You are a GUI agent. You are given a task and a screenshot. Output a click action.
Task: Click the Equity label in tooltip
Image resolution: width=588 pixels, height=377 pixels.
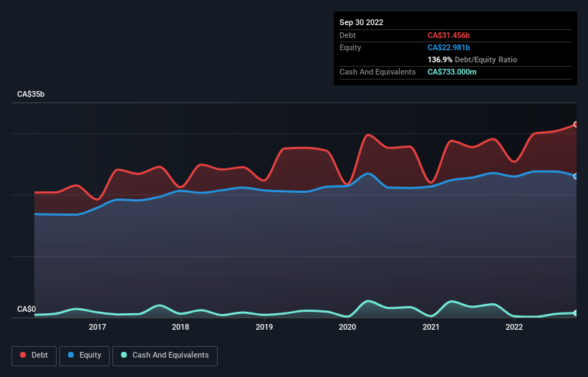(x=350, y=47)
